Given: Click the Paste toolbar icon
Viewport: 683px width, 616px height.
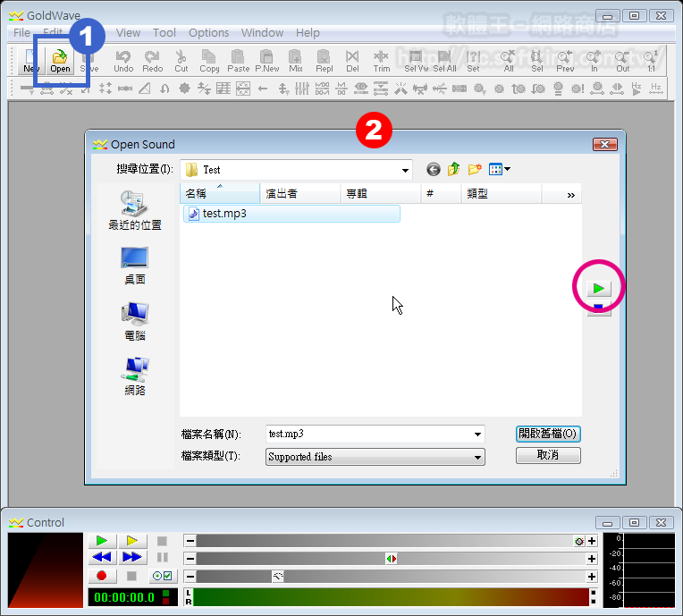Looking at the screenshot, I should coord(239,61).
